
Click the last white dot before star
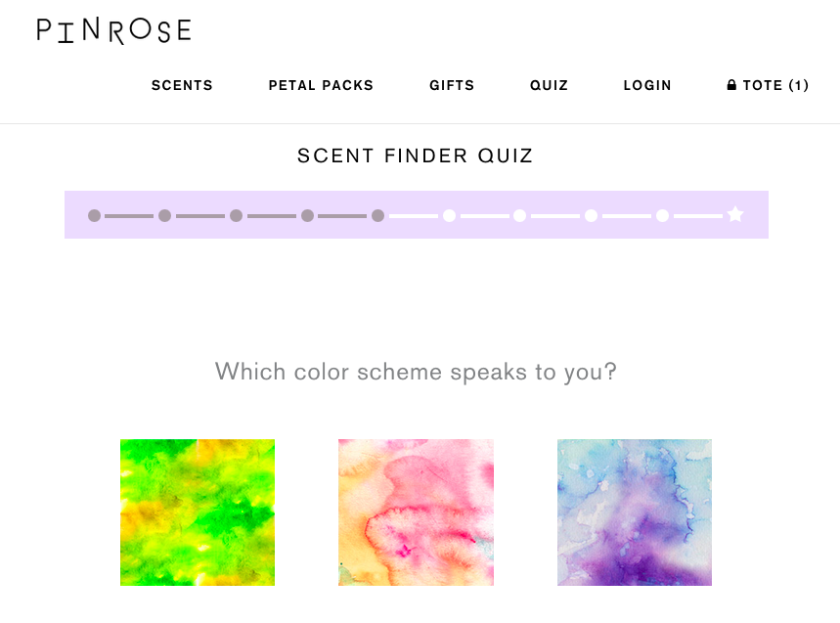663,215
